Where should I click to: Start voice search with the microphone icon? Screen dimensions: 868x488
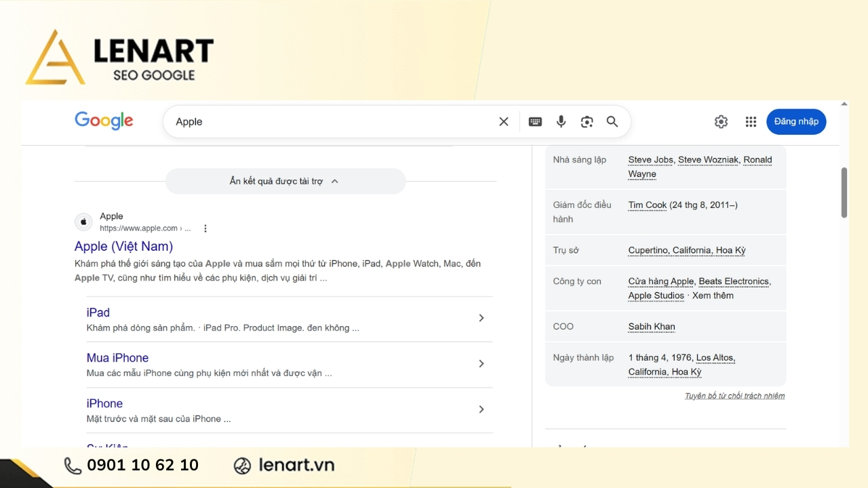tap(561, 122)
